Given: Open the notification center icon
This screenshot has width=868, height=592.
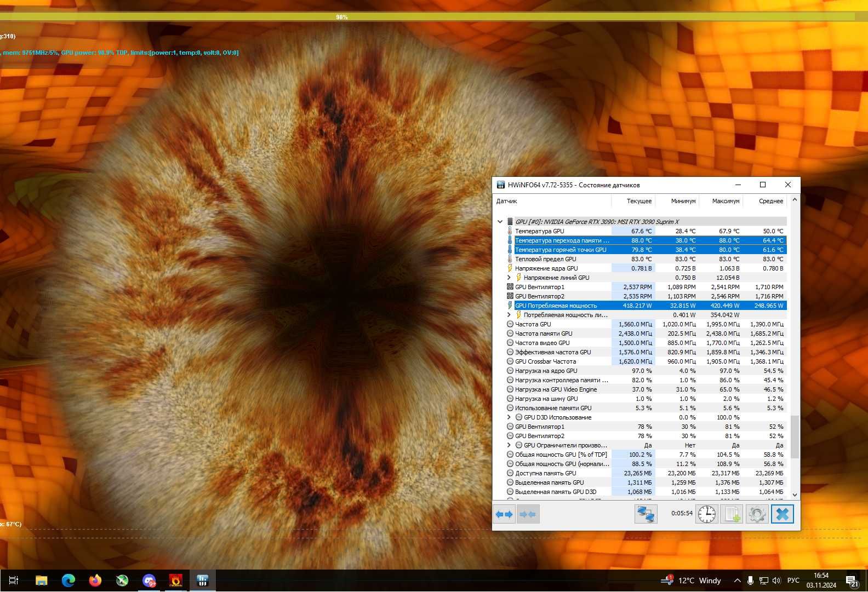Looking at the screenshot, I should point(852,580).
